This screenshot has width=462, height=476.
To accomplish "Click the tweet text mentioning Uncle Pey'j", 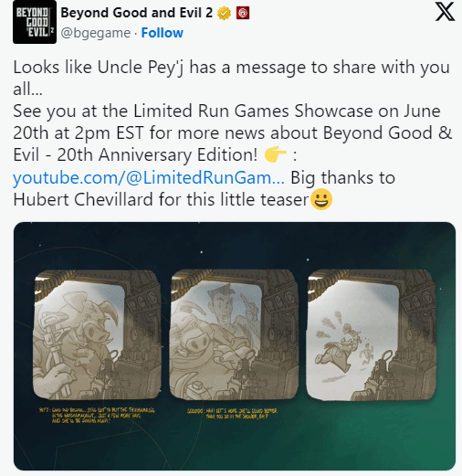I will click(231, 78).
